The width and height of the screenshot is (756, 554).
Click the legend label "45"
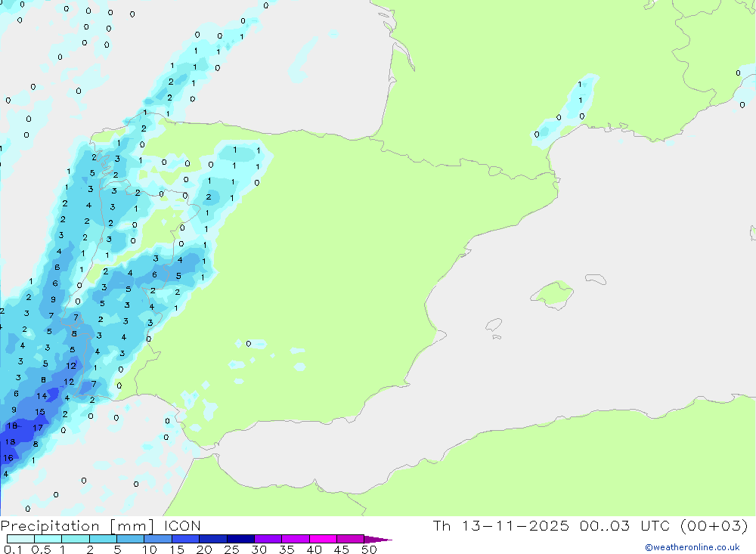pos(342,549)
